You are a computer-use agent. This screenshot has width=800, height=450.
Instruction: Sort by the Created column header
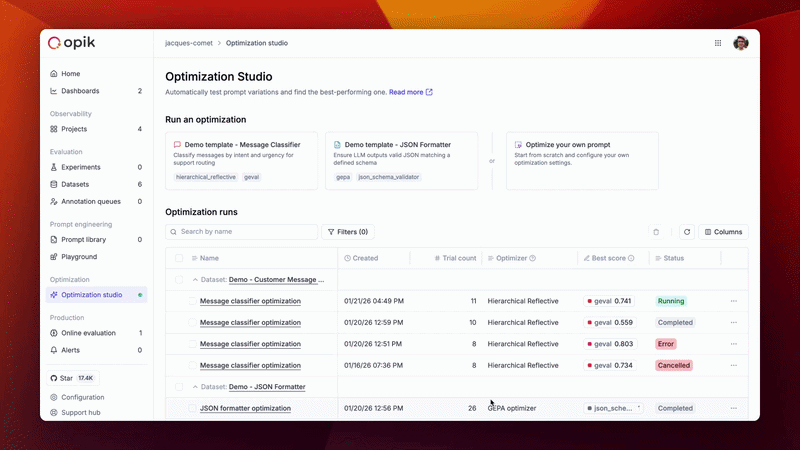361,258
